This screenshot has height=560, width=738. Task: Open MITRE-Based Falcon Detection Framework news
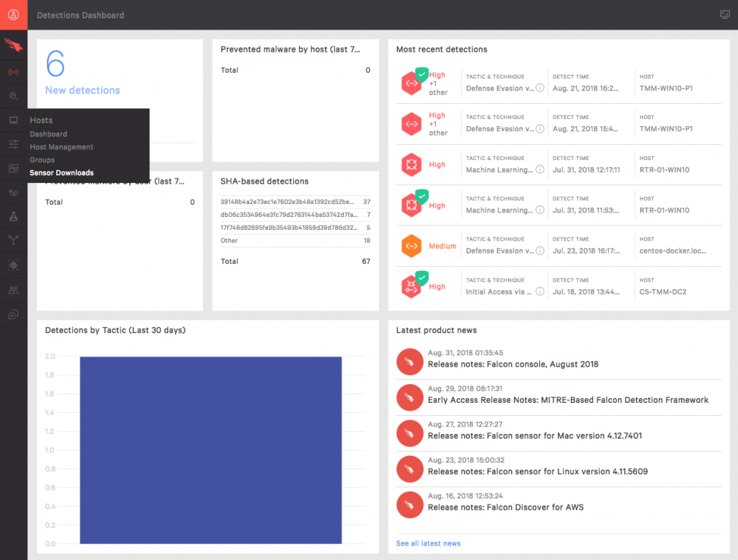[568, 400]
